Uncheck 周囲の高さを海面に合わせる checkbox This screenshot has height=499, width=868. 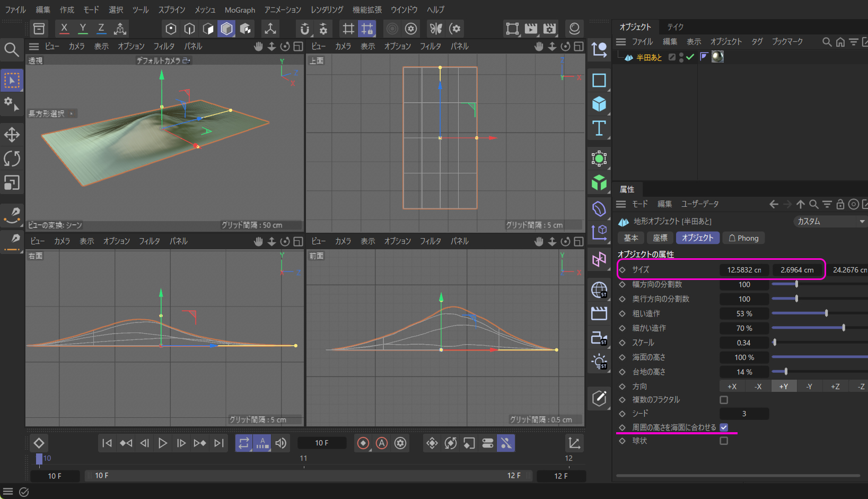[x=724, y=427]
